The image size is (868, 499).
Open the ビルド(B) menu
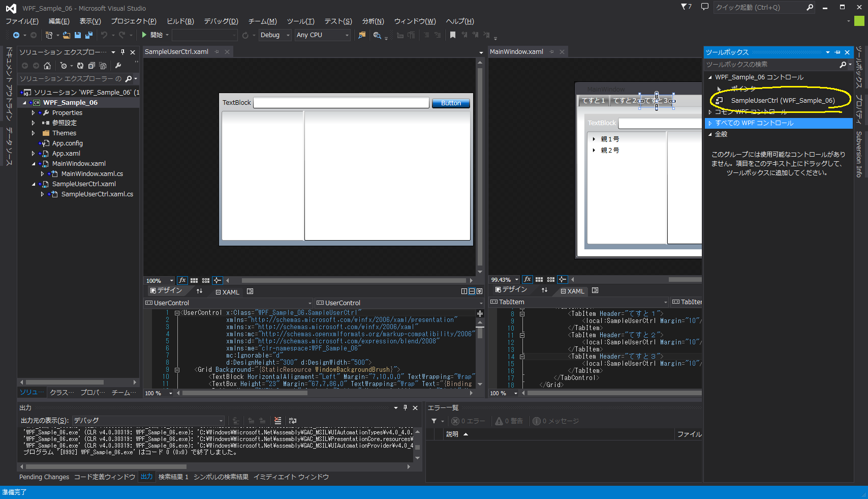pos(180,21)
